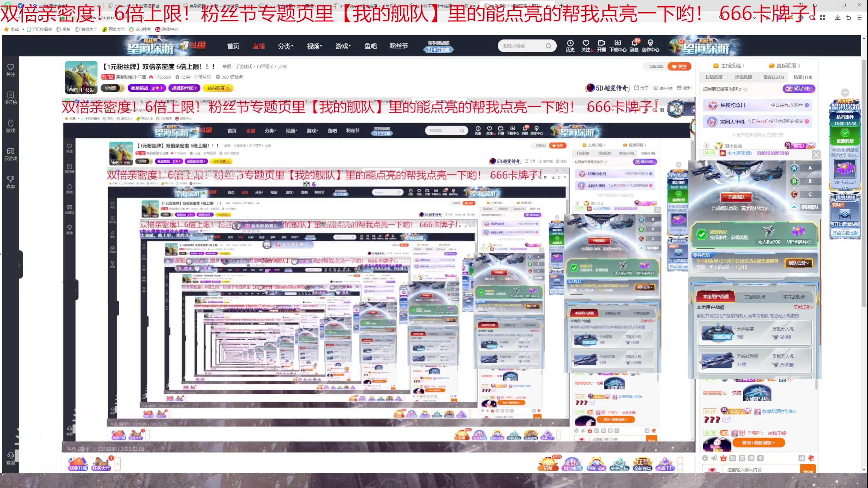Open 粉丝家园 icon in bottom gift bar
Image resolution: width=868 pixels, height=488 pixels.
572,464
